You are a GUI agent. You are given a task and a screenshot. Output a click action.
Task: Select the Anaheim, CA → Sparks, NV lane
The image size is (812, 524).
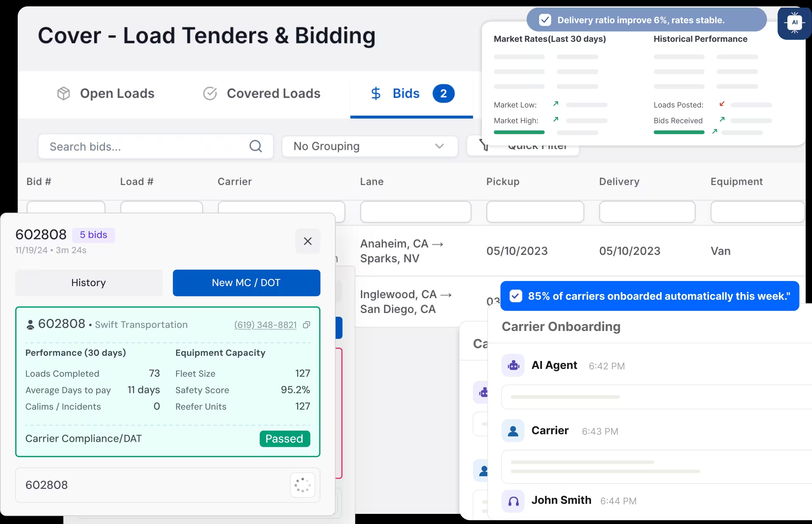tap(402, 251)
